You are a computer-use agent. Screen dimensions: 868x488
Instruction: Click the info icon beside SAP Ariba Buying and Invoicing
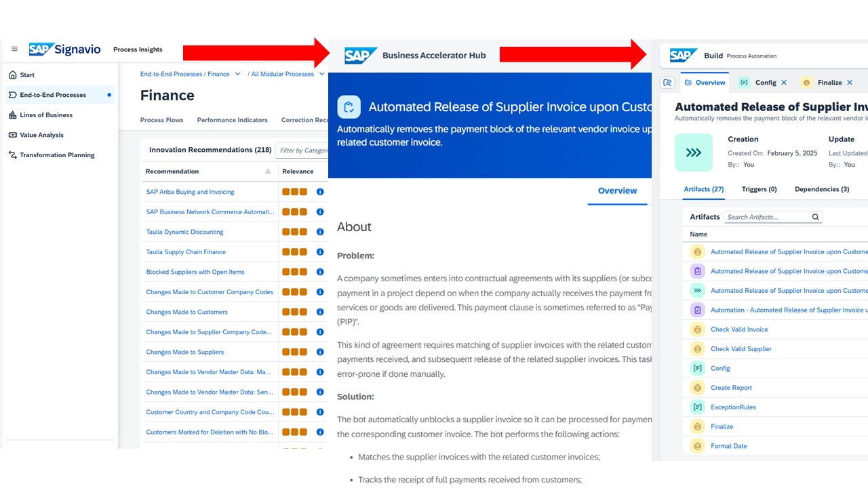tap(319, 191)
